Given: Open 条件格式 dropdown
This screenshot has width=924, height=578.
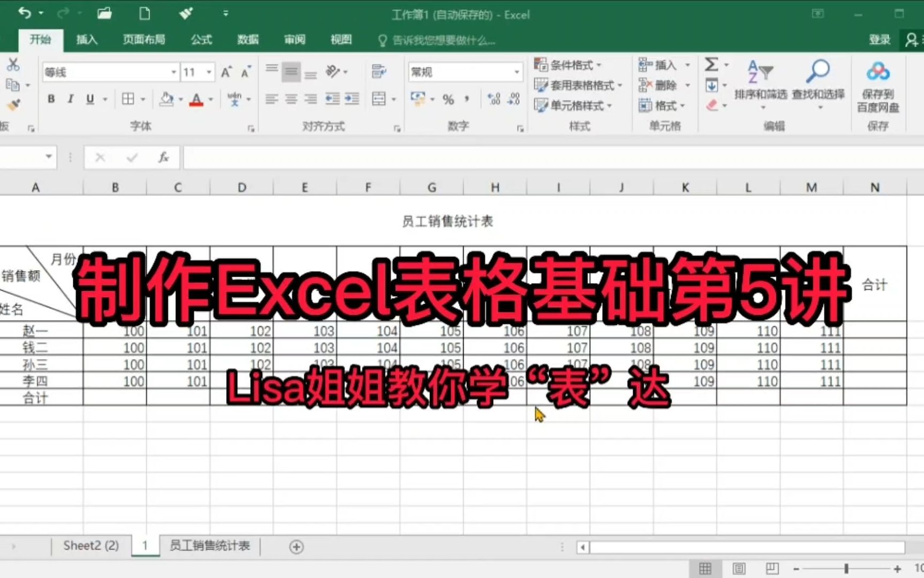Looking at the screenshot, I should [x=568, y=65].
